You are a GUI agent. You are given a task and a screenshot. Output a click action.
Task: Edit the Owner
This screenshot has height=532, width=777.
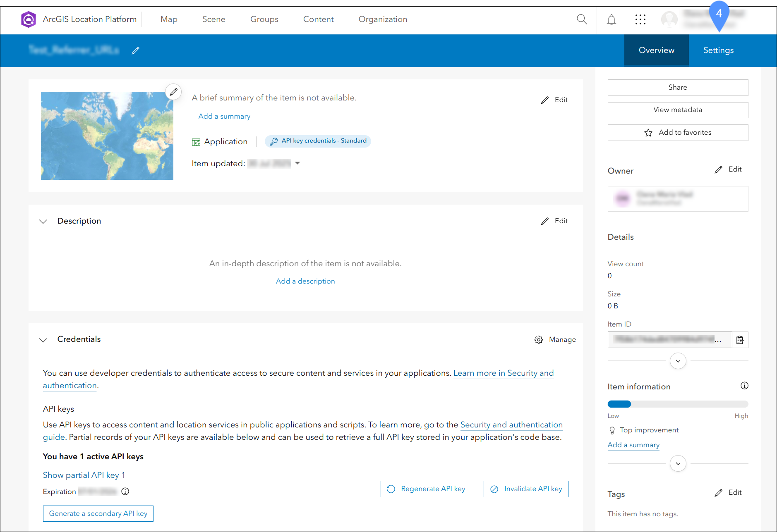coord(728,169)
